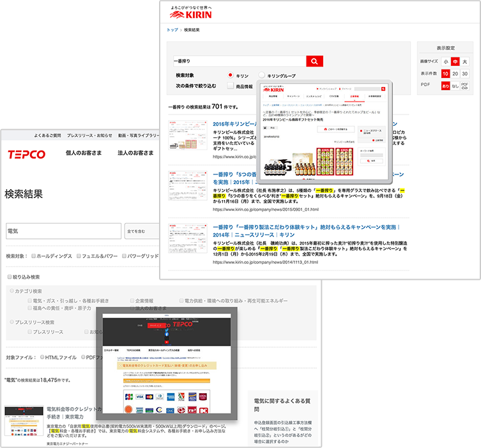Open 申込登録画面の引込線工事方法欄 FAQ entry

283,432
